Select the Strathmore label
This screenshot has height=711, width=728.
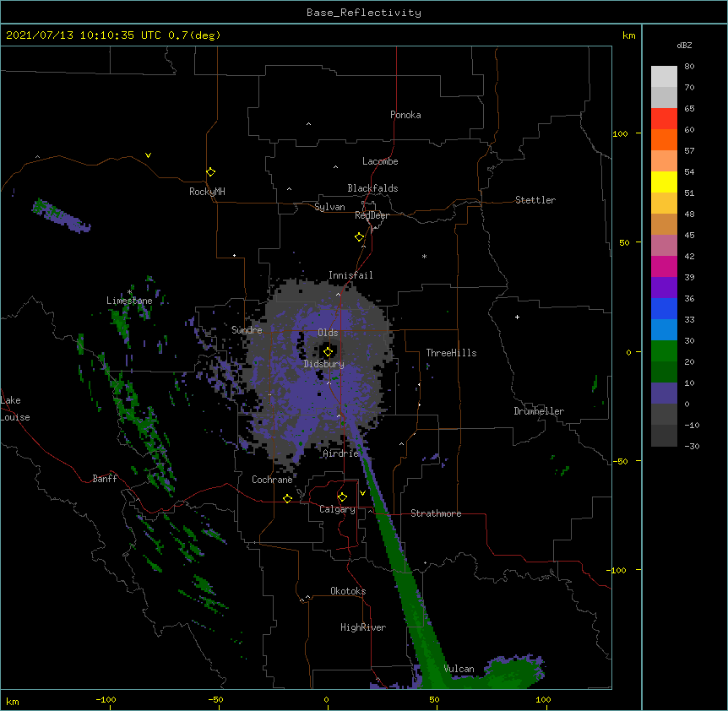point(436,513)
